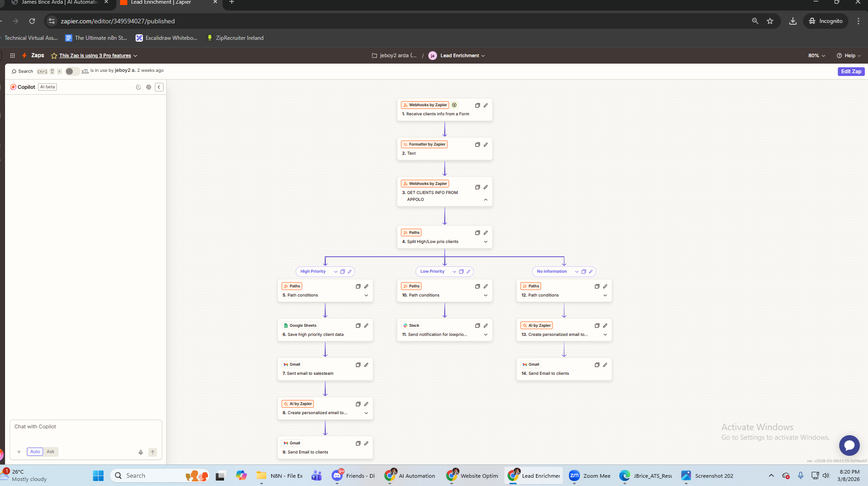Click the Edit Zap button
This screenshot has height=486, width=868.
pos(851,71)
